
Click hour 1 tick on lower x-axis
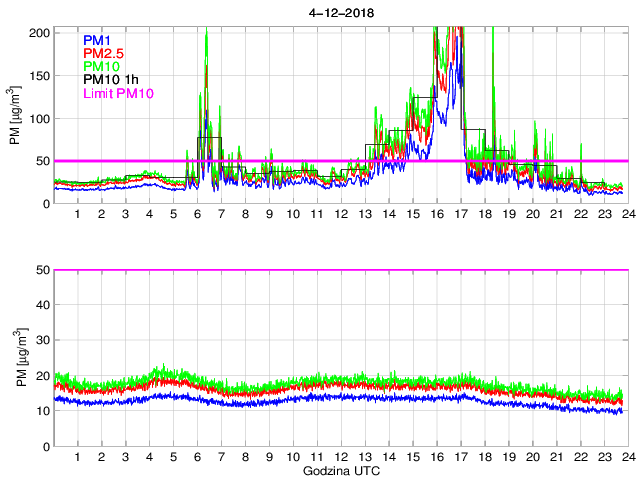tap(77, 457)
